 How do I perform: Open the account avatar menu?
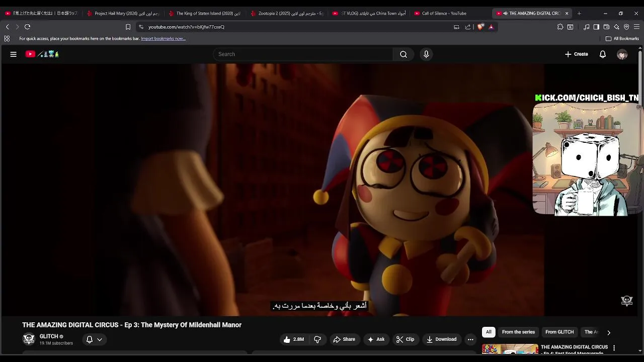[x=622, y=54]
